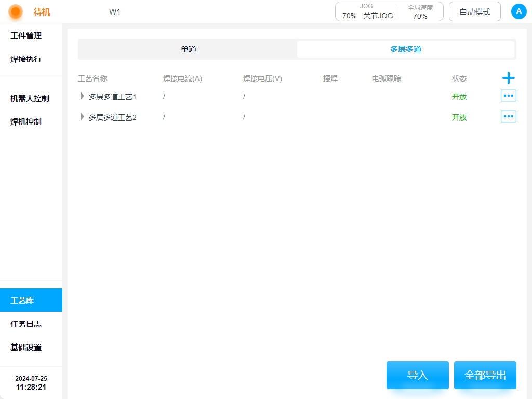Click the orange standby status indicator icon
532x399 pixels.
coord(16,11)
